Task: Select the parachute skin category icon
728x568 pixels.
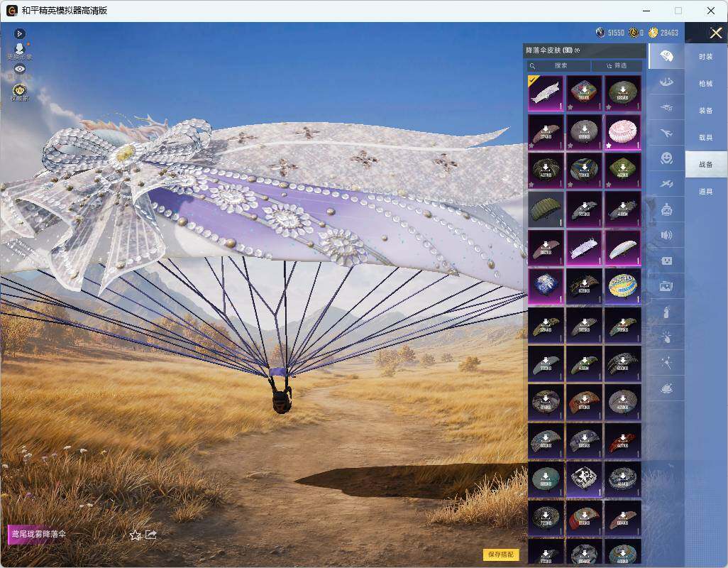Action: [x=666, y=57]
